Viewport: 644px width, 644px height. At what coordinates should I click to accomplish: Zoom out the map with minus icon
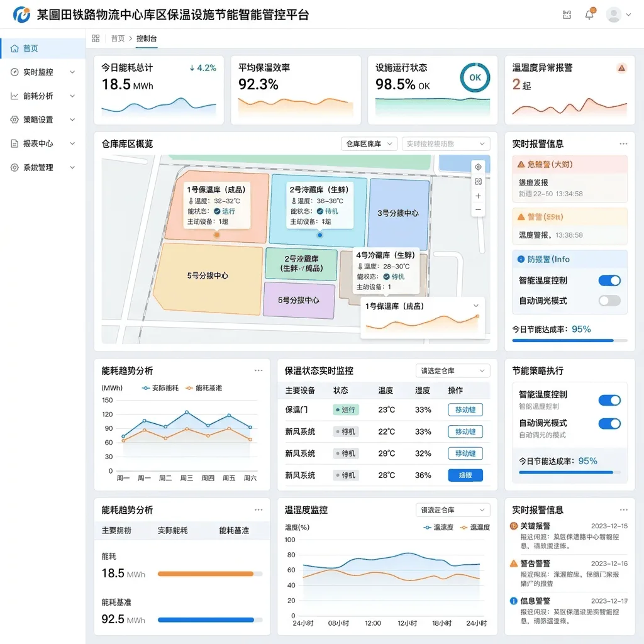478,210
